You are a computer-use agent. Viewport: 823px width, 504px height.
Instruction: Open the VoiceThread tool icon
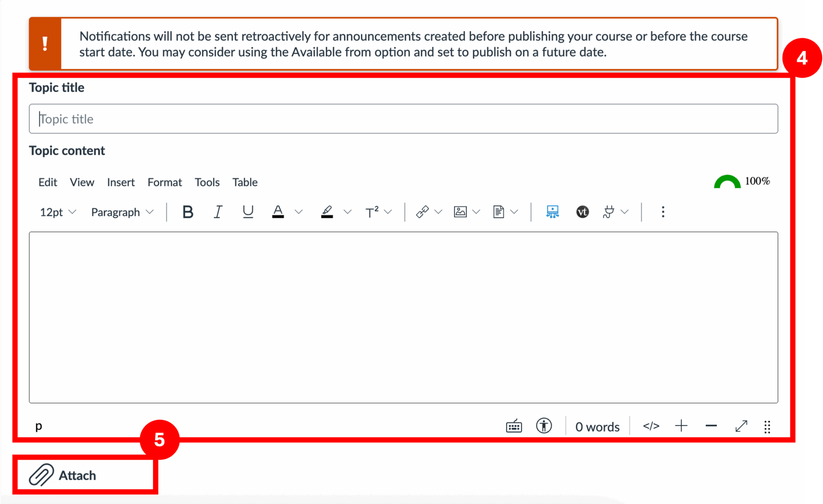point(582,212)
